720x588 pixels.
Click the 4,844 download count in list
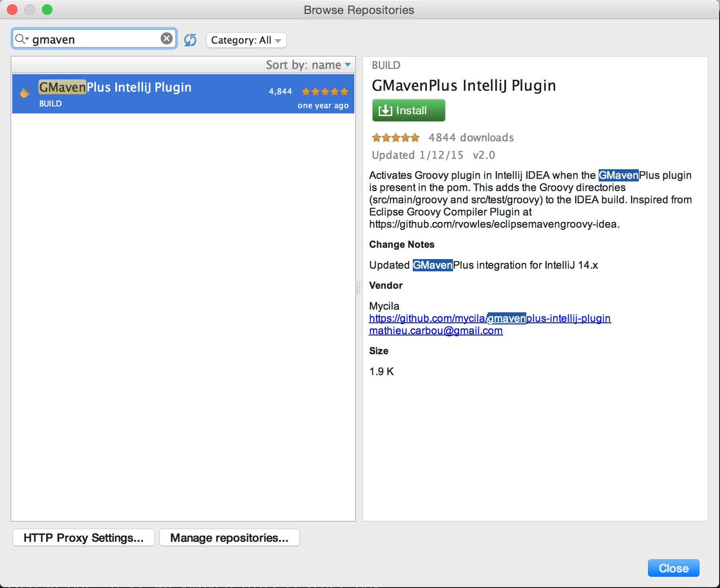[280, 92]
